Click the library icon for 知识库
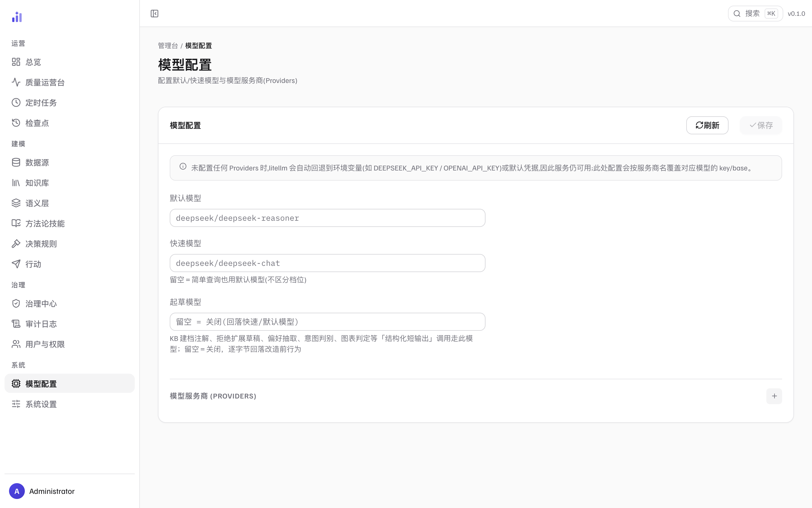This screenshot has height=508, width=812. point(16,183)
